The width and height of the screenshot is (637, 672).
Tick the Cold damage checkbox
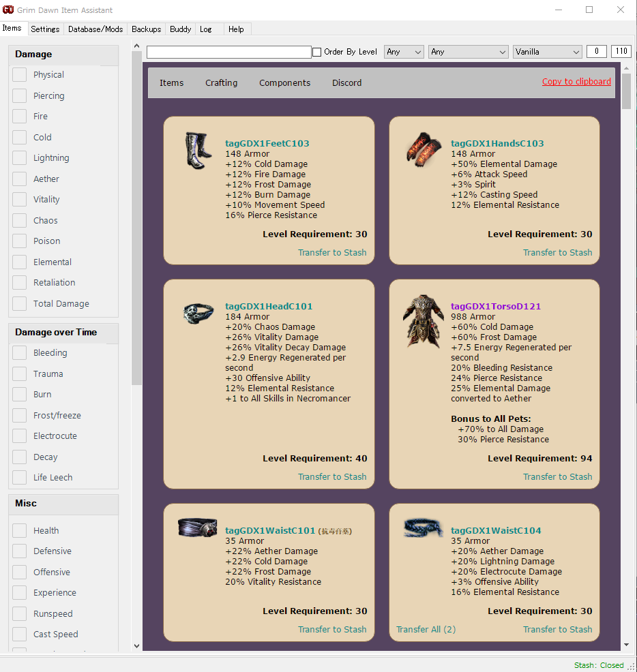19,137
